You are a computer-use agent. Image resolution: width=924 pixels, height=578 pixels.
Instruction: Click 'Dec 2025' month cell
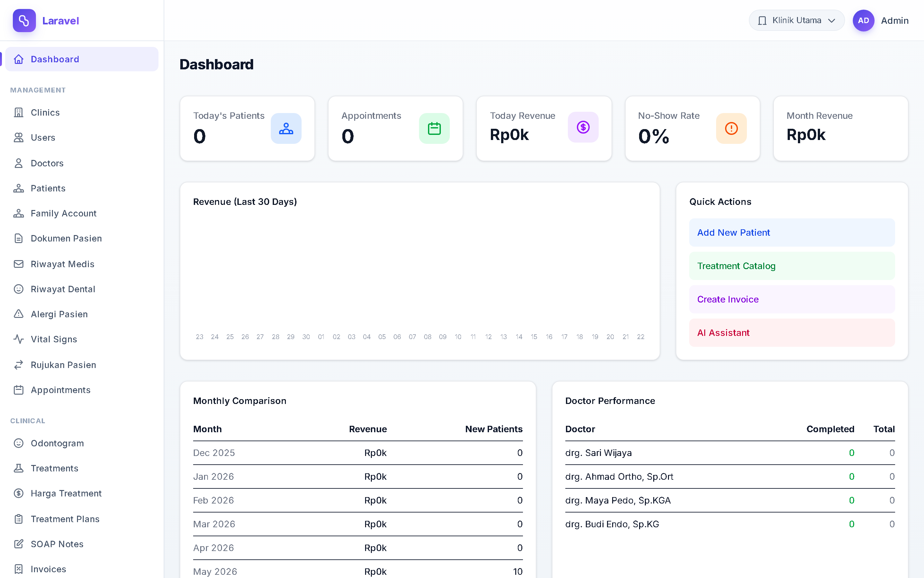[214, 453]
